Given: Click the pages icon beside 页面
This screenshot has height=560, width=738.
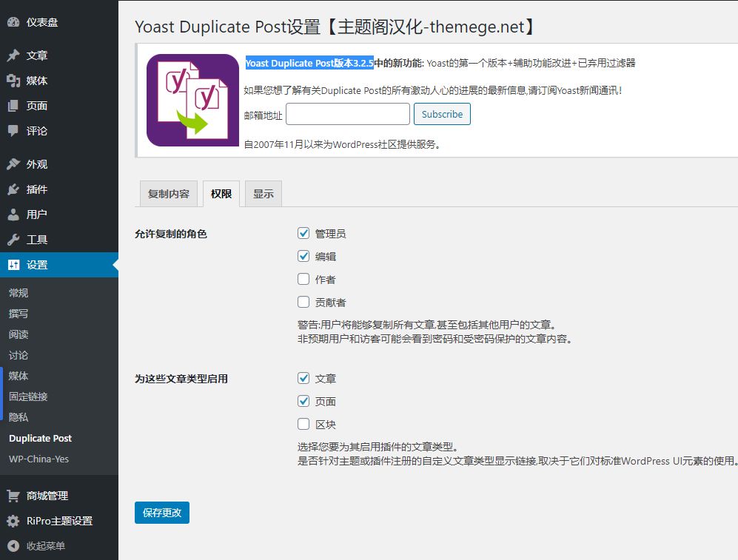Looking at the screenshot, I should pyautogui.click(x=13, y=106).
